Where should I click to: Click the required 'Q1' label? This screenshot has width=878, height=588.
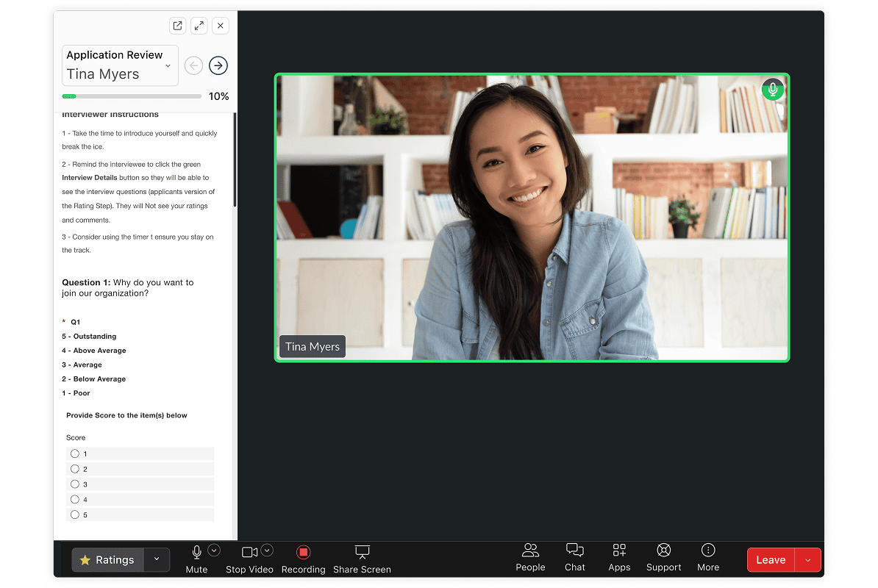pos(75,322)
